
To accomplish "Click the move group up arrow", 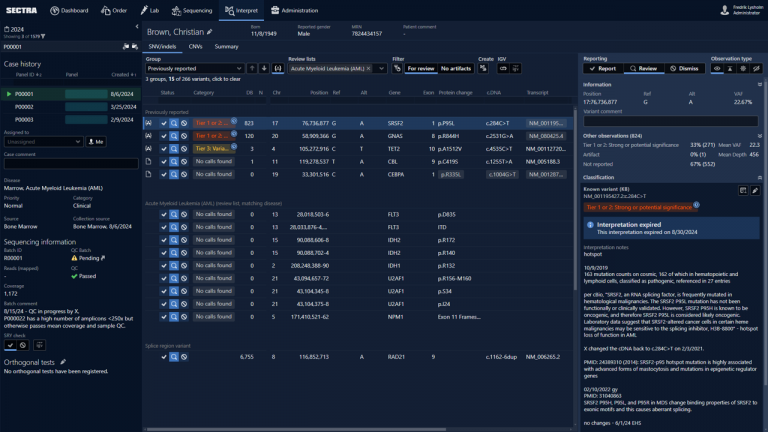I will pyautogui.click(x=250, y=68).
